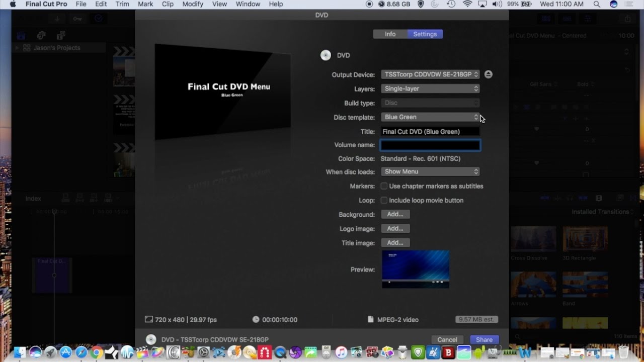Click the Siri icon in the menu bar
Image resolution: width=644 pixels, height=362 pixels.
pos(613,4)
